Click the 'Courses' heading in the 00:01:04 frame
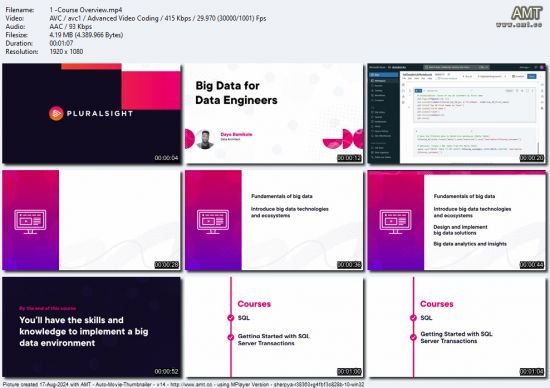Screen dimensions: 550x388 click(x=437, y=304)
